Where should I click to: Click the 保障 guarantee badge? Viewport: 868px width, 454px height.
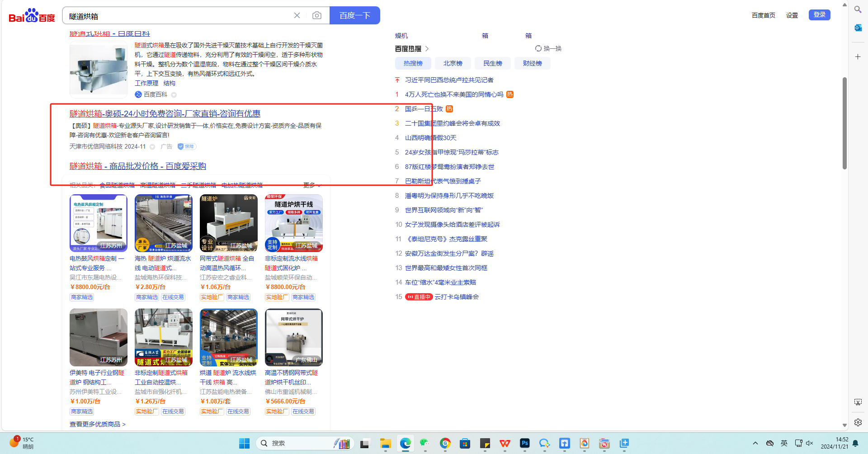coord(186,146)
